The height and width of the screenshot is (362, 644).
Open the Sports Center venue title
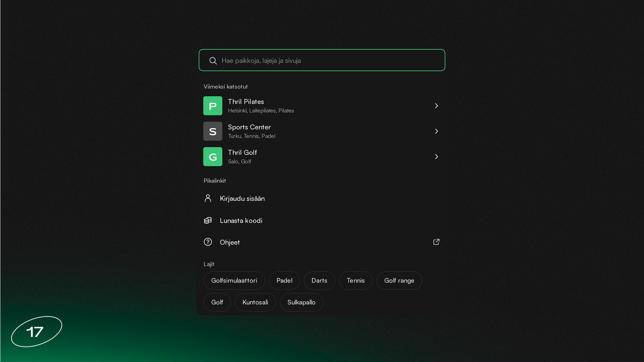(249, 127)
